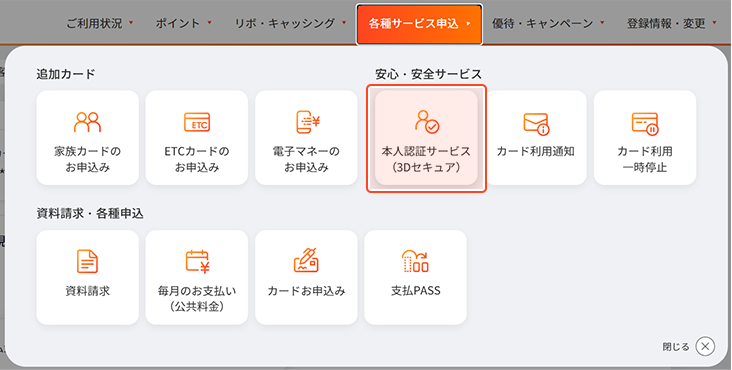
Task: Click the family card two-person icon
Action: [x=87, y=122]
